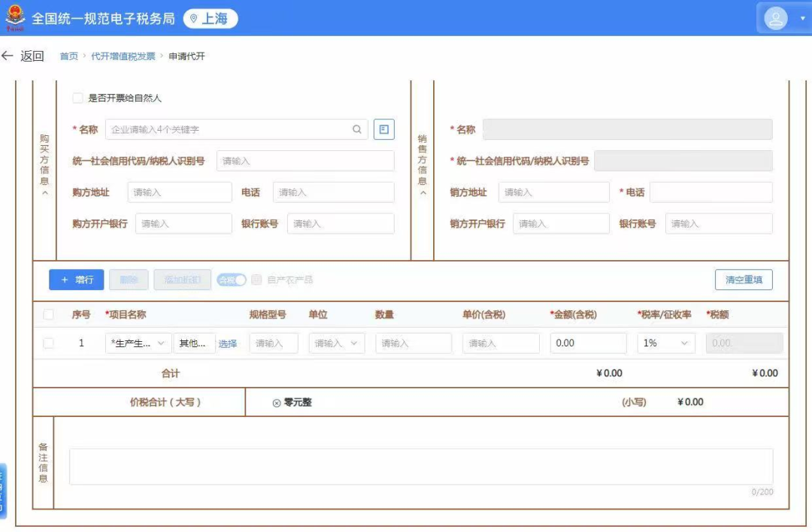Viewport: 812px width, 532px height.
Task: Click the 上海 location pill
Action: click(x=211, y=19)
